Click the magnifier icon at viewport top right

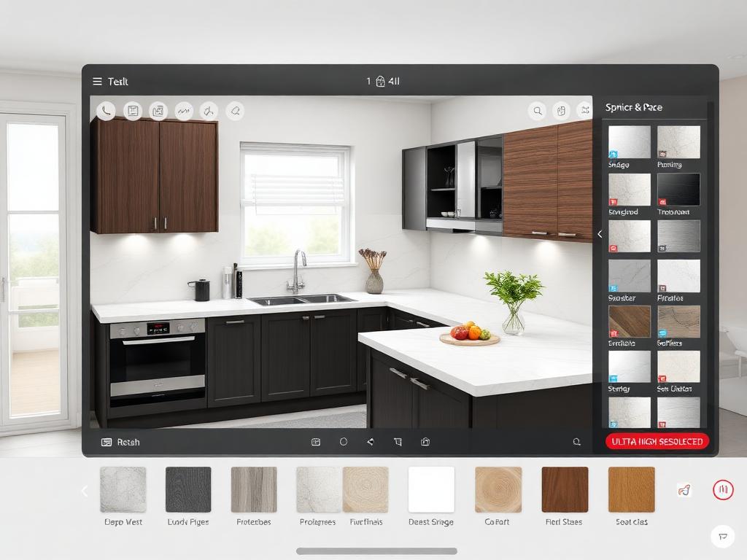538,111
